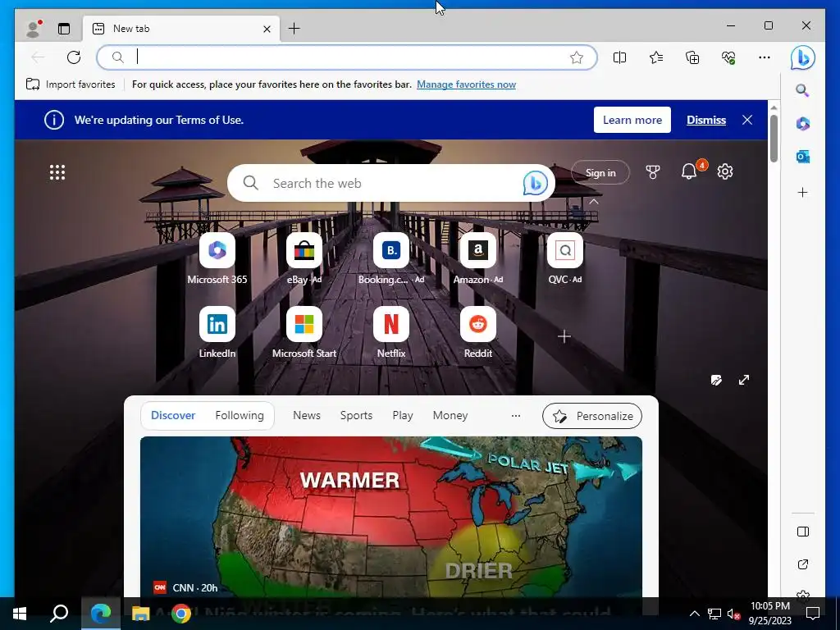Open the CNN weather map story
The width and height of the screenshot is (840, 630).
tap(391, 517)
